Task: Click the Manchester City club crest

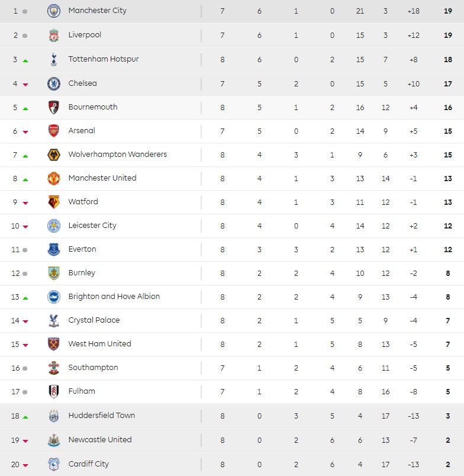Action: 54,11
